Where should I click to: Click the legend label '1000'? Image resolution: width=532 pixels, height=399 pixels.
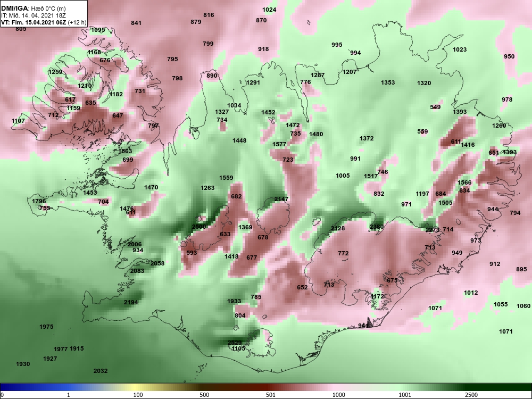[x=338, y=395]
